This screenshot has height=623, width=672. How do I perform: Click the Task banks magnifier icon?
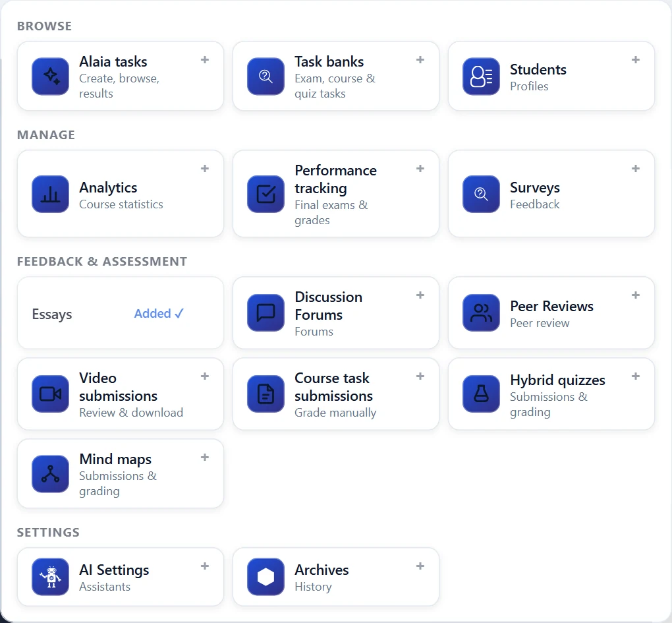[266, 76]
